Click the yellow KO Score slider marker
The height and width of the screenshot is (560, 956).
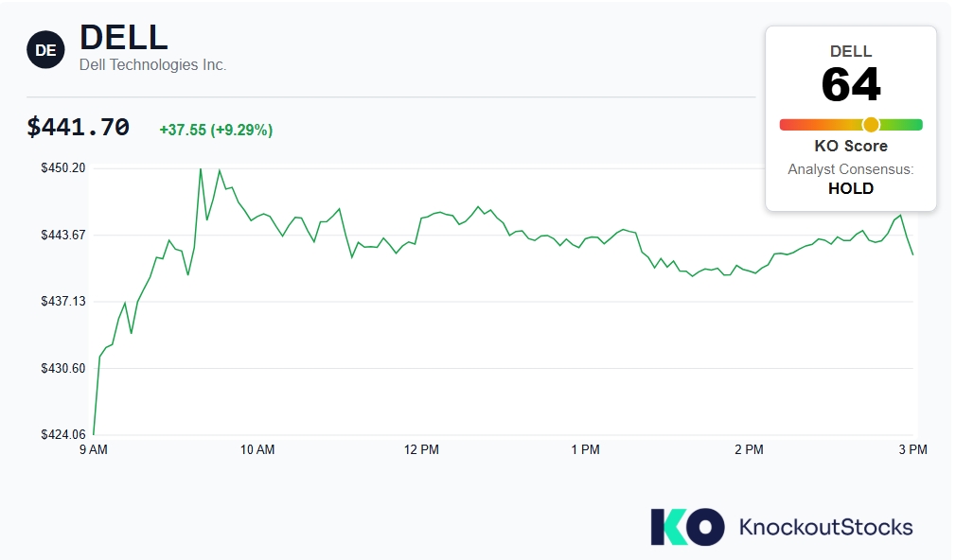coord(871,125)
